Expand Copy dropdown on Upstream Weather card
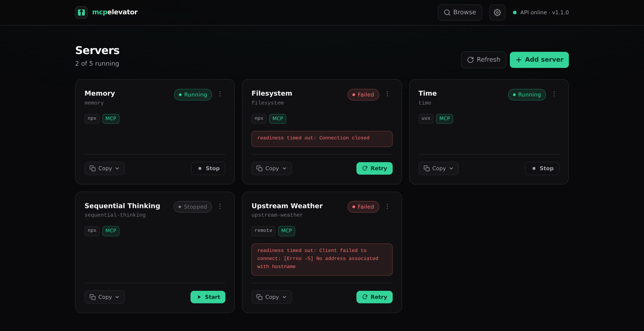644x331 pixels. pyautogui.click(x=271, y=297)
